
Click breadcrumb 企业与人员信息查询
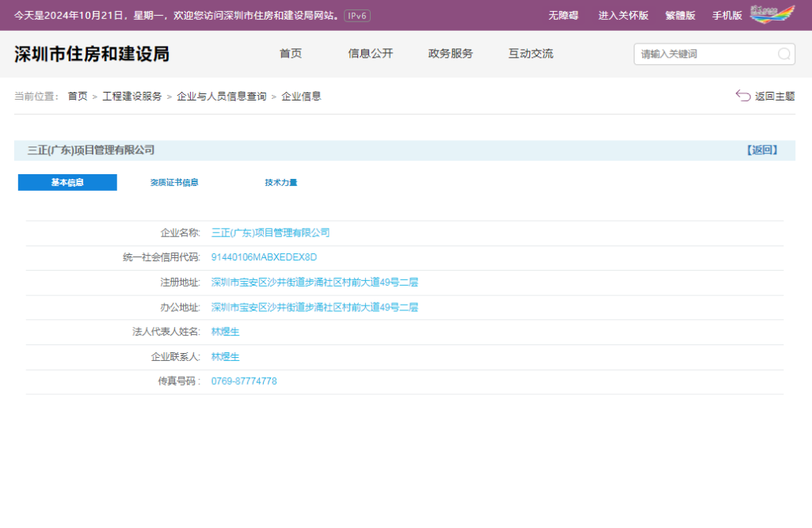tap(222, 97)
